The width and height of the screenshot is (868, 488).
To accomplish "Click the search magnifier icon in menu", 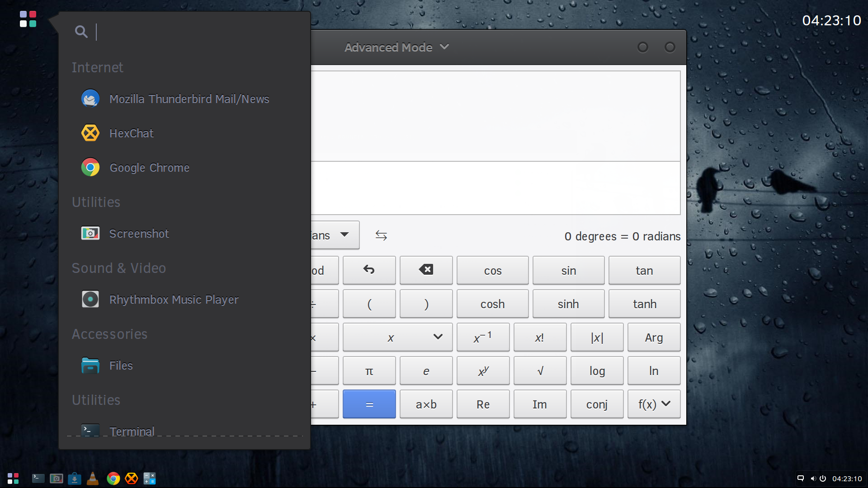I will tap(81, 32).
